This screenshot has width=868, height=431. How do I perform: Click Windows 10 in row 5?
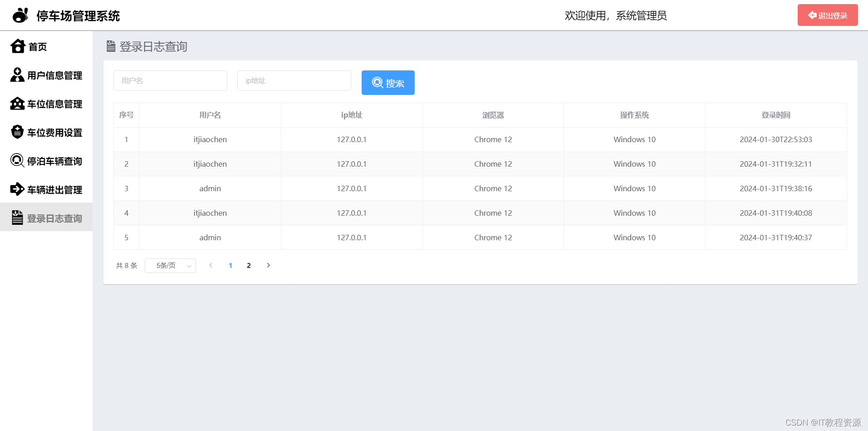click(x=634, y=238)
